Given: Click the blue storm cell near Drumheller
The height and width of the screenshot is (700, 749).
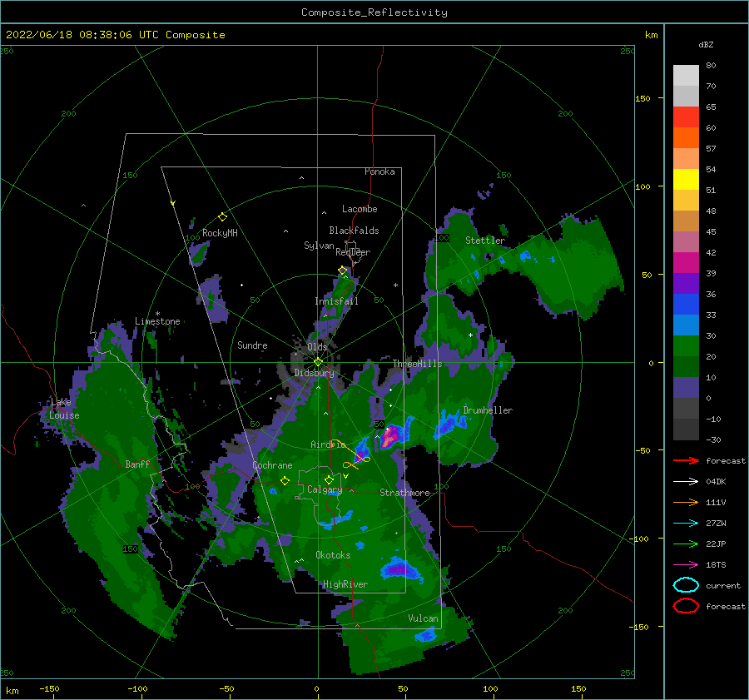Looking at the screenshot, I should click(449, 423).
